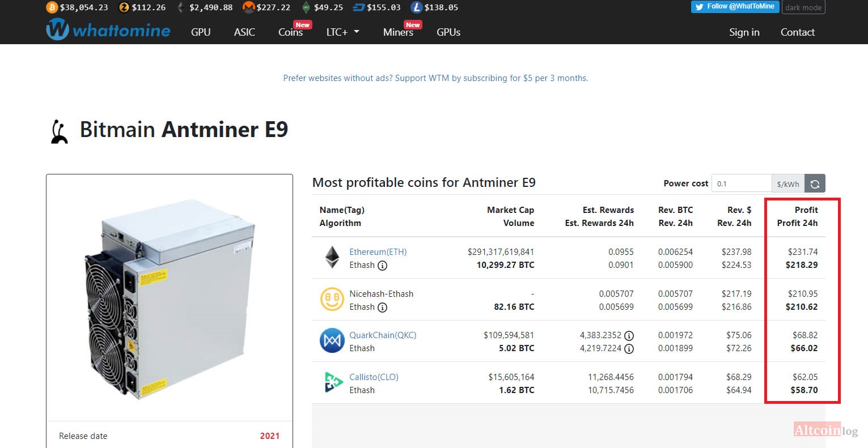The width and height of the screenshot is (868, 448).
Task: Click the Zcash price $112.26
Action: point(149,7)
